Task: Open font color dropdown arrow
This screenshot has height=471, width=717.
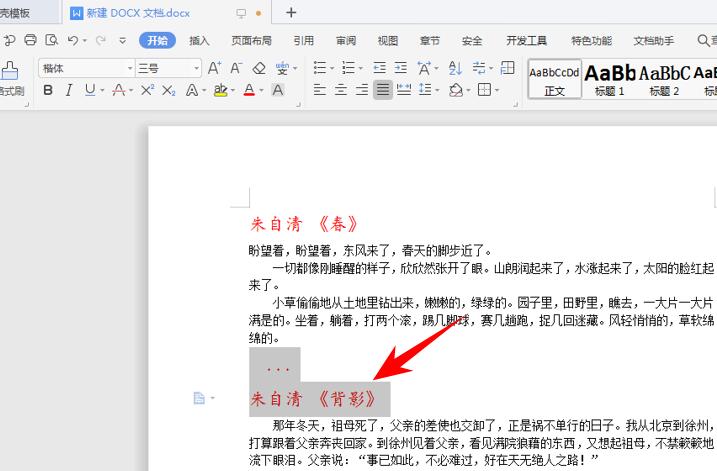Action: pos(261,91)
